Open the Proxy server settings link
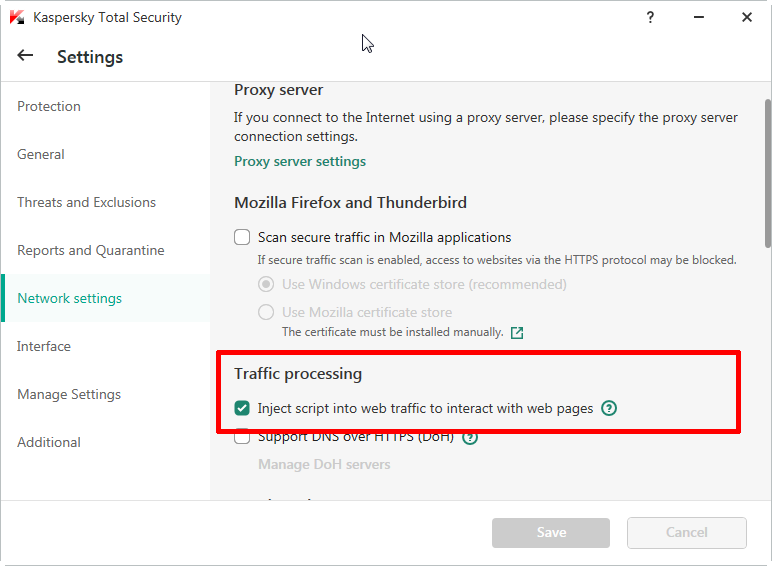The width and height of the screenshot is (772, 566). [x=300, y=161]
